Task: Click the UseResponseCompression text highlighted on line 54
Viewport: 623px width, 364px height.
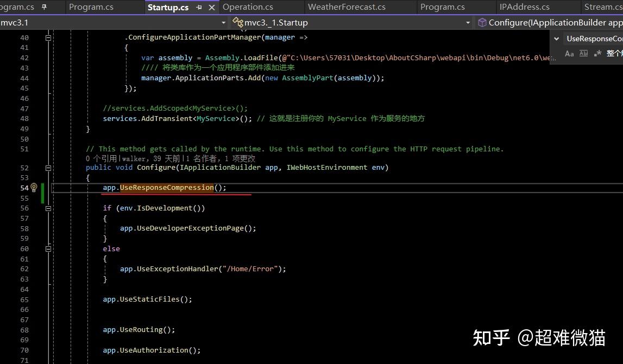Action: point(166,187)
